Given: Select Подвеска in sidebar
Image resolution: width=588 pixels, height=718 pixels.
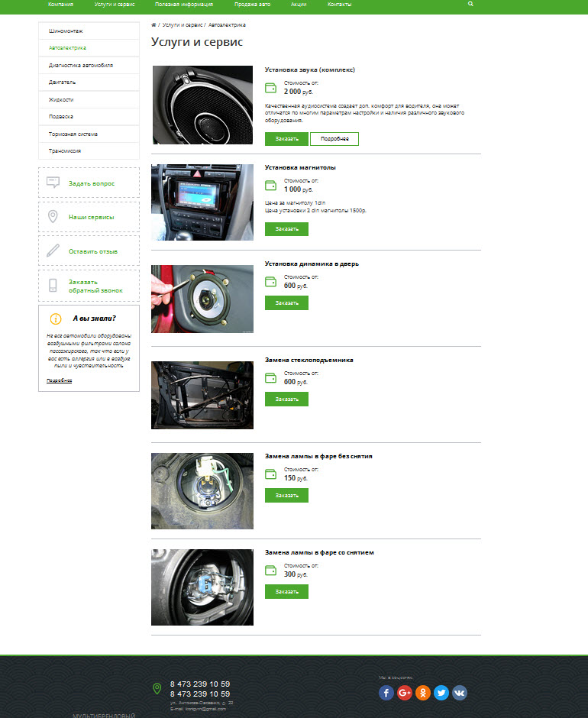Looking at the screenshot, I should point(89,116).
